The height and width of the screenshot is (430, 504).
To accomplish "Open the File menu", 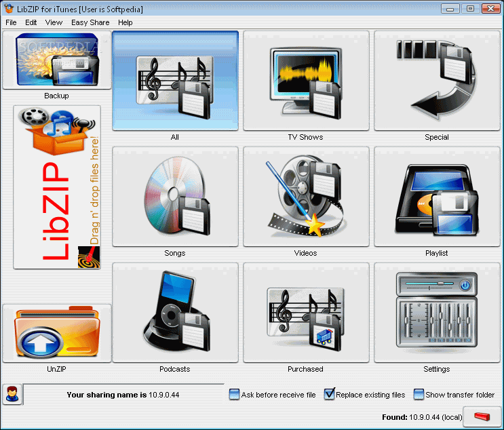I will (x=11, y=22).
